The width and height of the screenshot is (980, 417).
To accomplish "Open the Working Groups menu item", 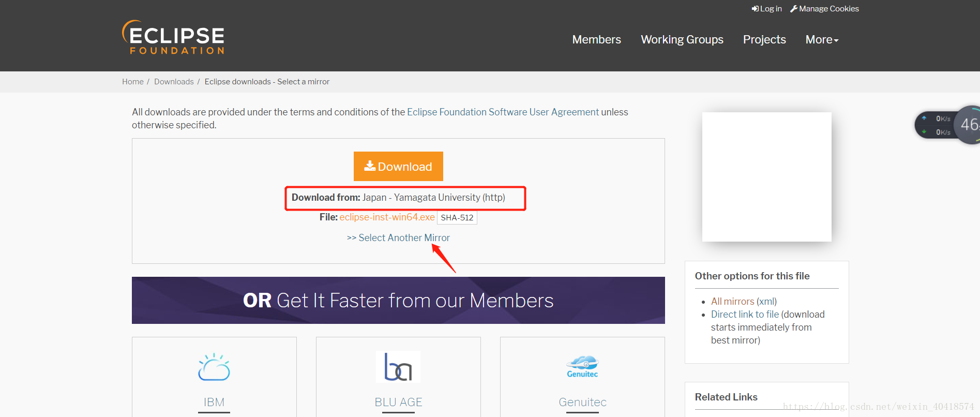I will point(682,39).
